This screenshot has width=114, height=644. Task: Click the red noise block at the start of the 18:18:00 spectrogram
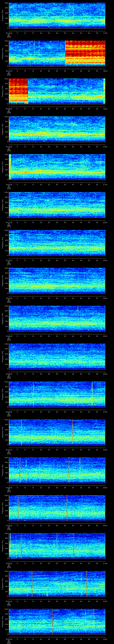18,90
